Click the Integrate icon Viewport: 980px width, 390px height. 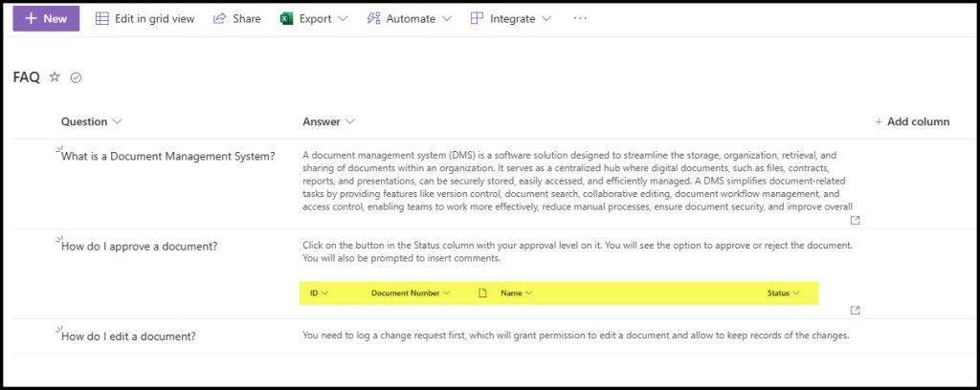click(477, 18)
